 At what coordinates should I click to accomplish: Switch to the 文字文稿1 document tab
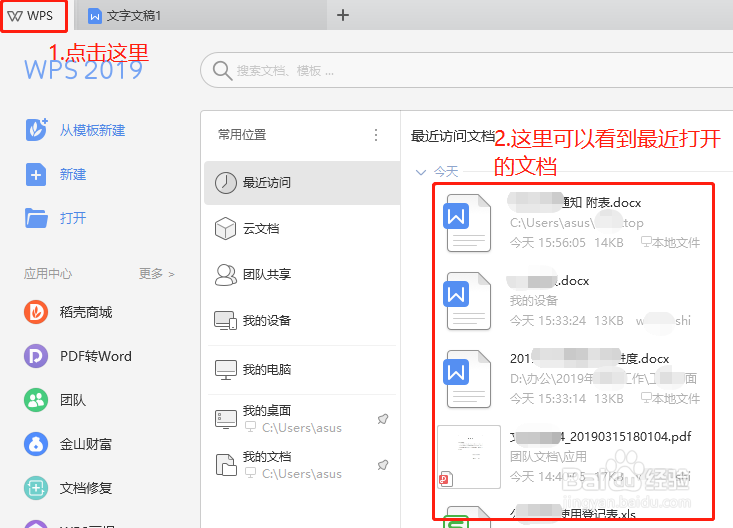pyautogui.click(x=201, y=16)
